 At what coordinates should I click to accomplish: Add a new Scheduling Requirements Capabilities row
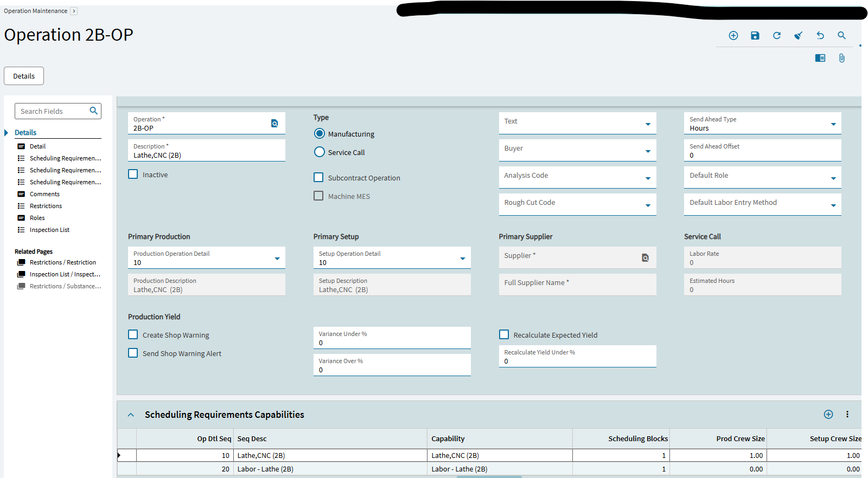click(x=828, y=415)
